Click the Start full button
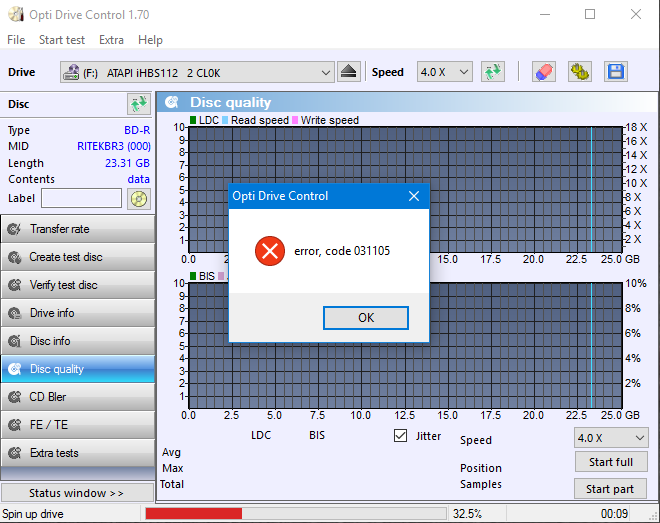Viewport: 660px width, 523px height. point(611,462)
